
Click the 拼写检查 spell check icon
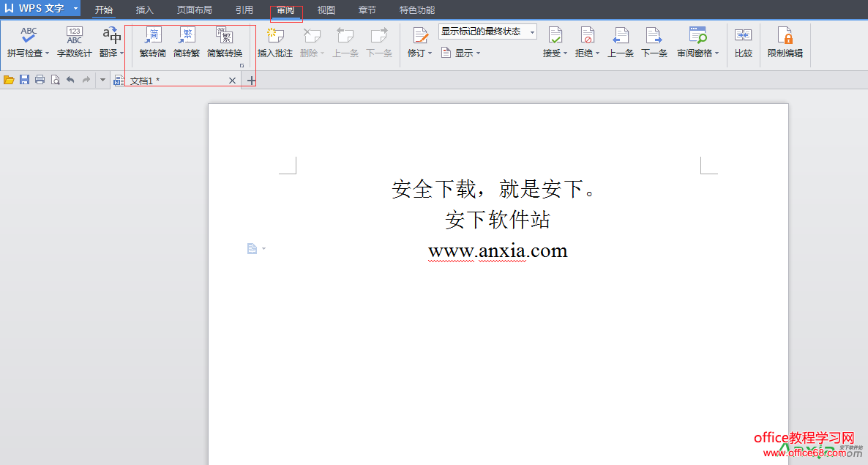point(28,36)
